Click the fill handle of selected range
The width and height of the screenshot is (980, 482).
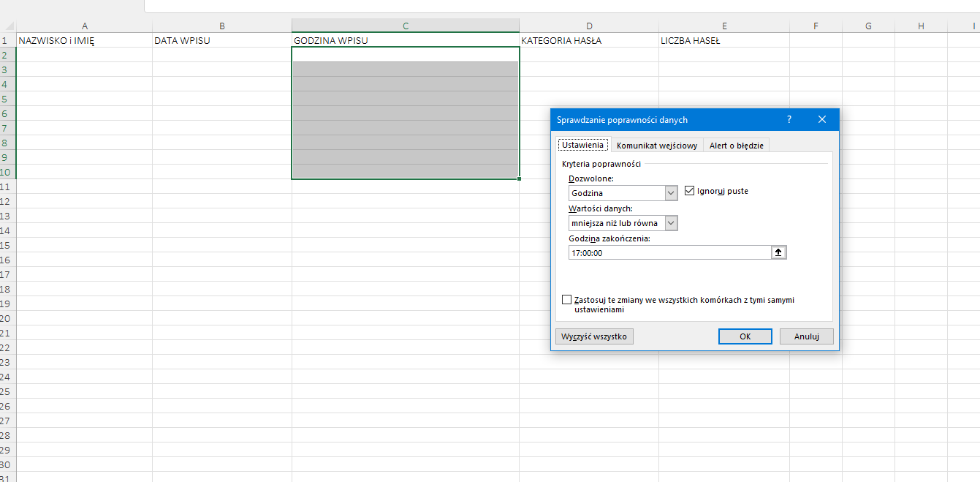click(519, 178)
